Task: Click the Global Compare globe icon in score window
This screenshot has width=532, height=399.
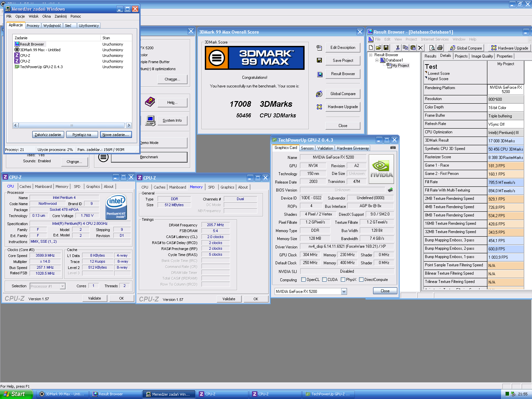Action: [319, 94]
